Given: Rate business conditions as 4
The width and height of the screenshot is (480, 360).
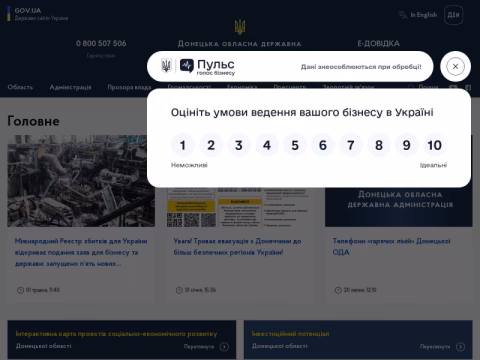Looking at the screenshot, I should coord(267,145).
